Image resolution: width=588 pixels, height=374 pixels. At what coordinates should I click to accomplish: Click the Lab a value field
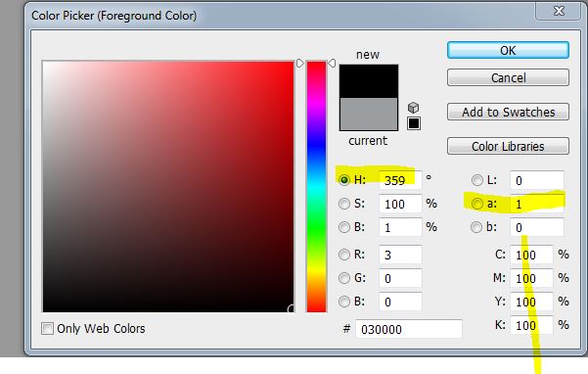coord(536,204)
